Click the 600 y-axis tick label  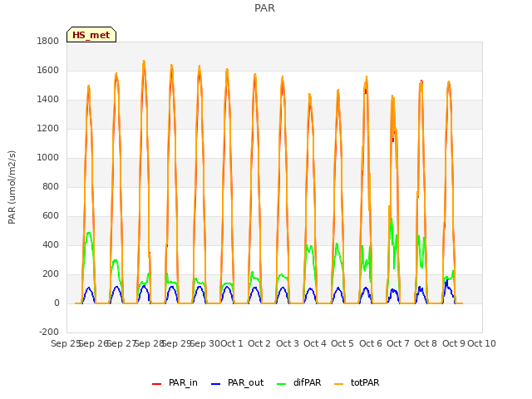point(51,216)
